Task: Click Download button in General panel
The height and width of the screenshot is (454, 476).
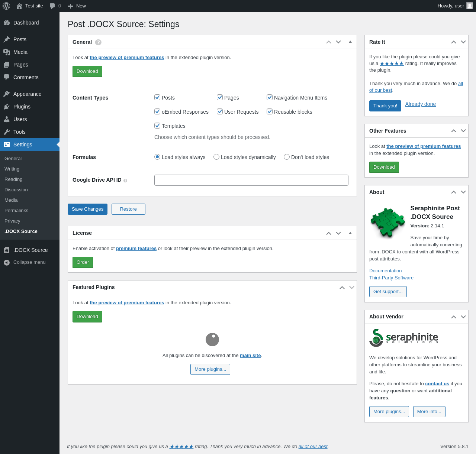Action: pos(87,71)
